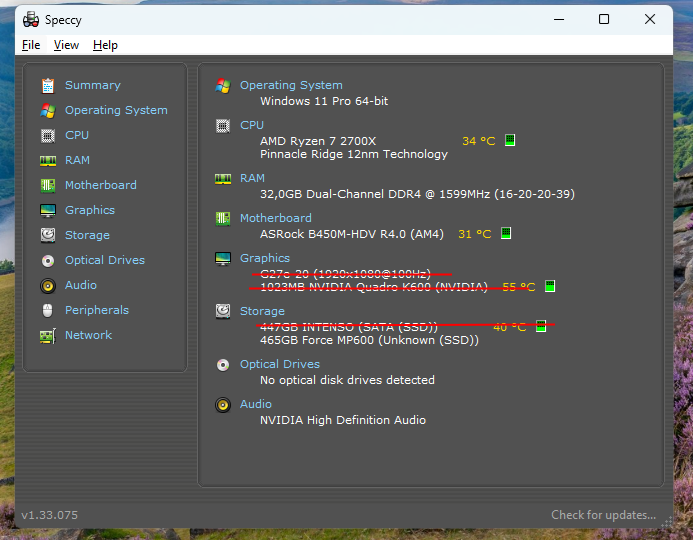Select Operating System in the sidebar
Screen dimensions: 693x540
pos(116,110)
